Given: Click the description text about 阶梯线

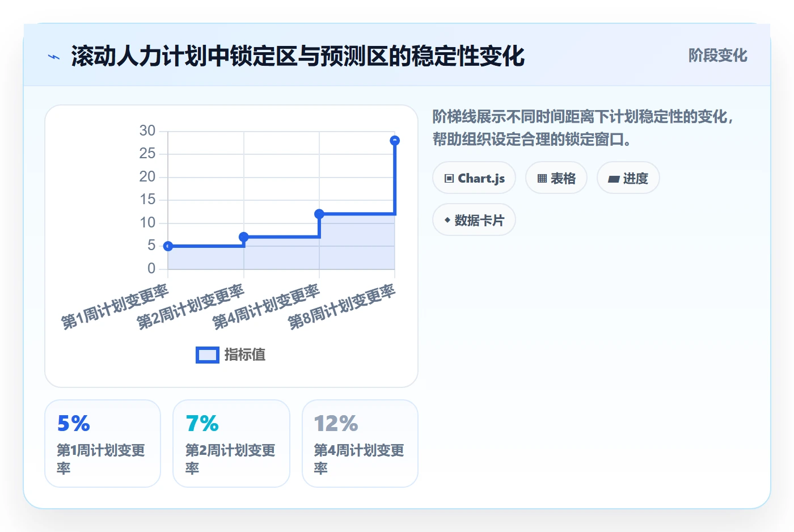Looking at the screenshot, I should 584,128.
